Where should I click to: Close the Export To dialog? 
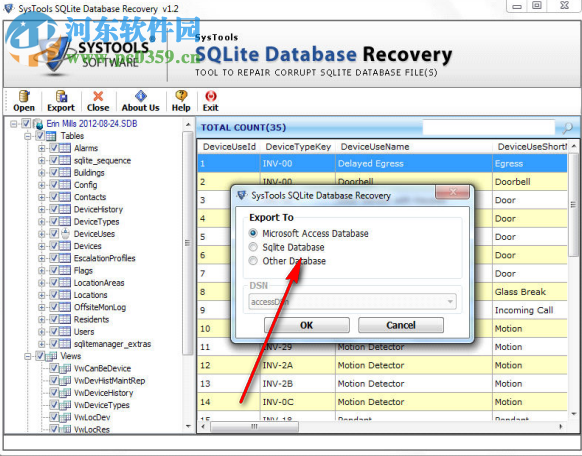452,192
